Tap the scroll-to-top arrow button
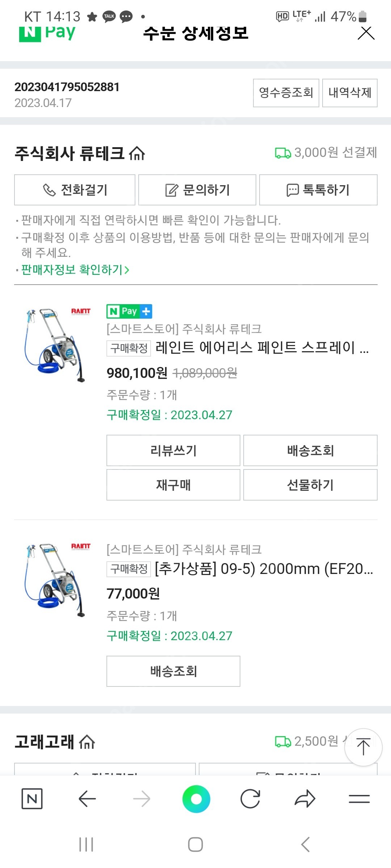The width and height of the screenshot is (391, 868). [363, 747]
